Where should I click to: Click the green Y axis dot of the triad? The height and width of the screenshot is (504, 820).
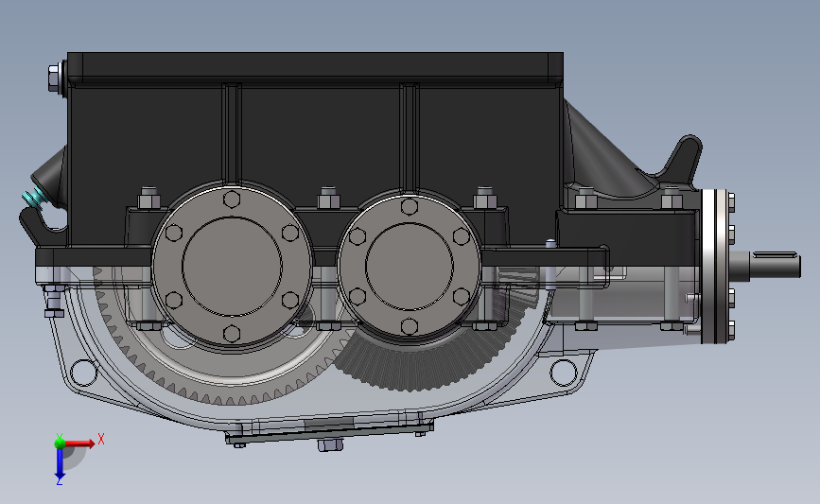click(60, 443)
